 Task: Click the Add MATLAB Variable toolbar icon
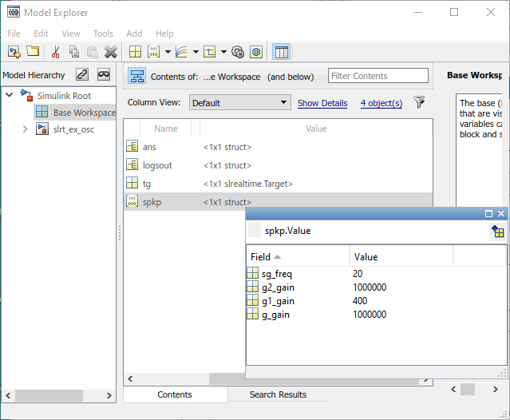135,52
